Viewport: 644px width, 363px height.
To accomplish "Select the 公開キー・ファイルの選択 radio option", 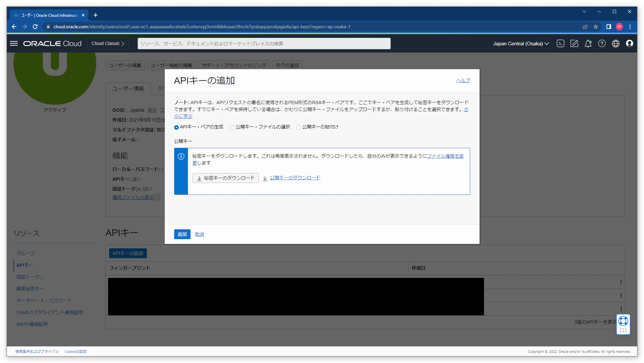I will [x=232, y=127].
